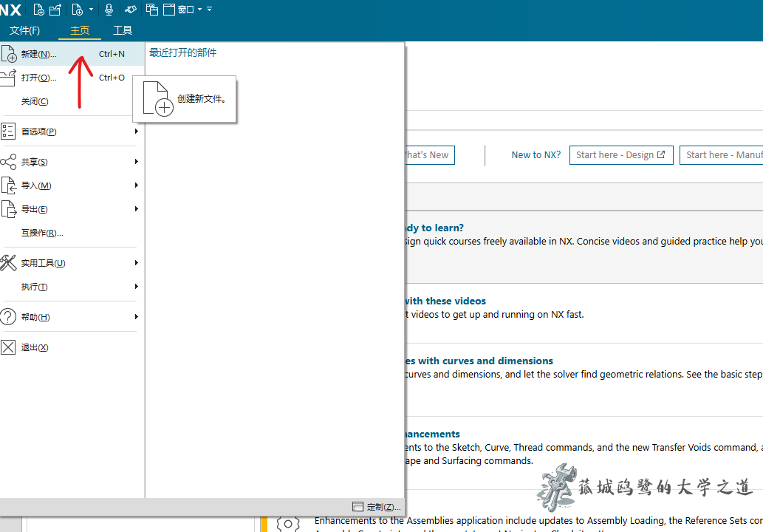Image resolution: width=763 pixels, height=532 pixels.
Task: Click the export document icon beside 导出(E)
Action: click(x=9, y=209)
